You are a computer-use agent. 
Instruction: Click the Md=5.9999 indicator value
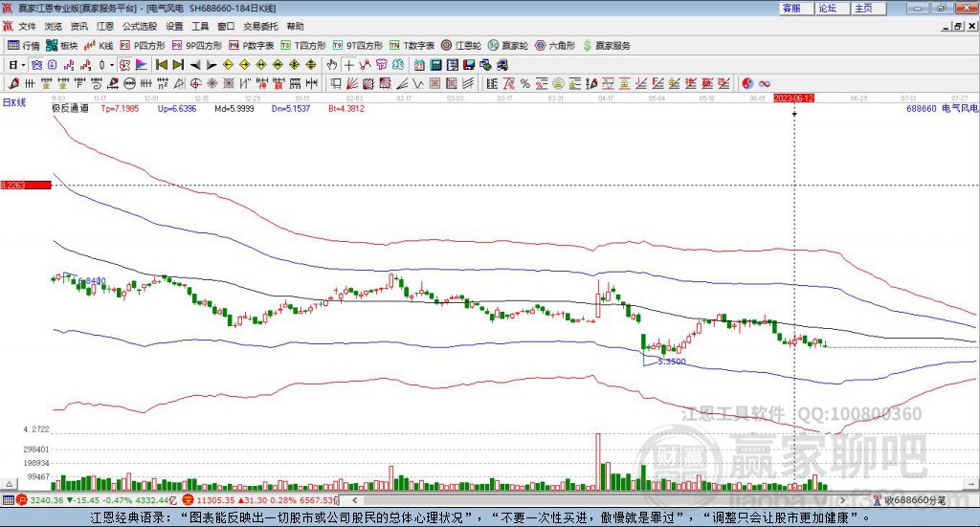tap(234, 108)
